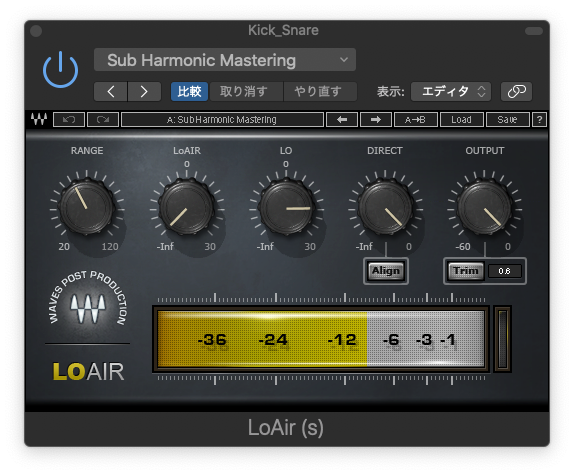Open the Sub Harmonic Mastering preset dropdown
574x475 pixels.
tap(225, 60)
